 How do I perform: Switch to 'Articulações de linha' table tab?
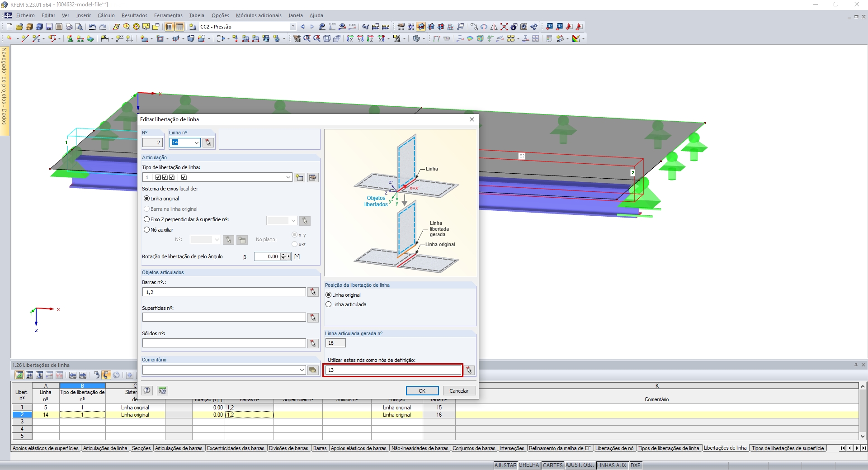click(x=105, y=448)
